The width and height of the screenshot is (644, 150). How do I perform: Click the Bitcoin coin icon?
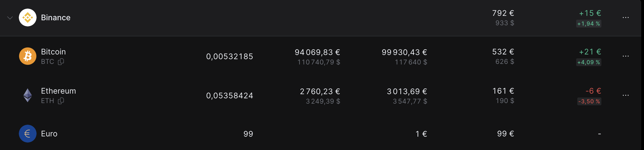tap(28, 56)
